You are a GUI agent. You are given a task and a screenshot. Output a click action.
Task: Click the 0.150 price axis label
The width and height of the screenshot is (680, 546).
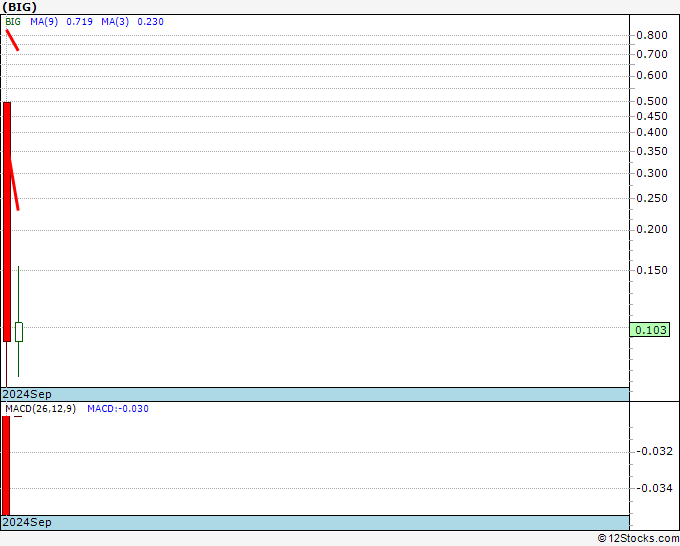[652, 270]
